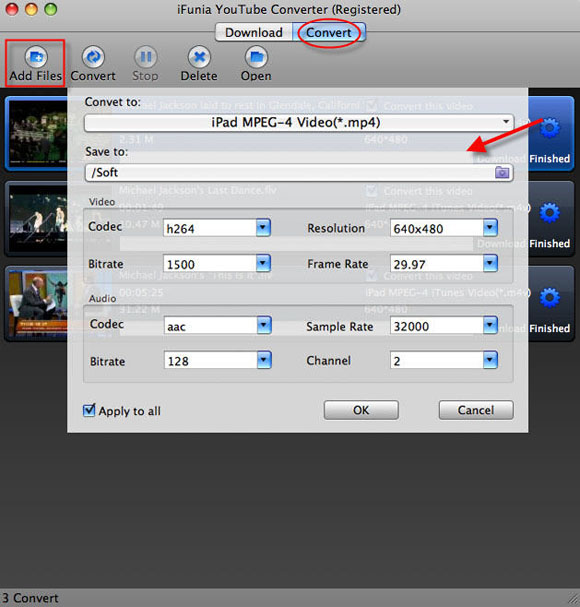The image size is (580, 607).
Task: Toggle Convert this video for third item
Action: 372,276
